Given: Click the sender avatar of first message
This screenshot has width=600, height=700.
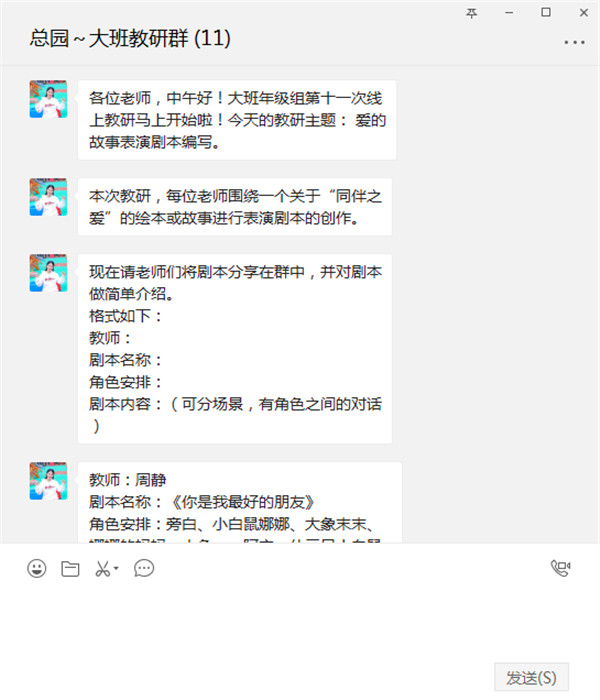Looking at the screenshot, I should [48, 99].
